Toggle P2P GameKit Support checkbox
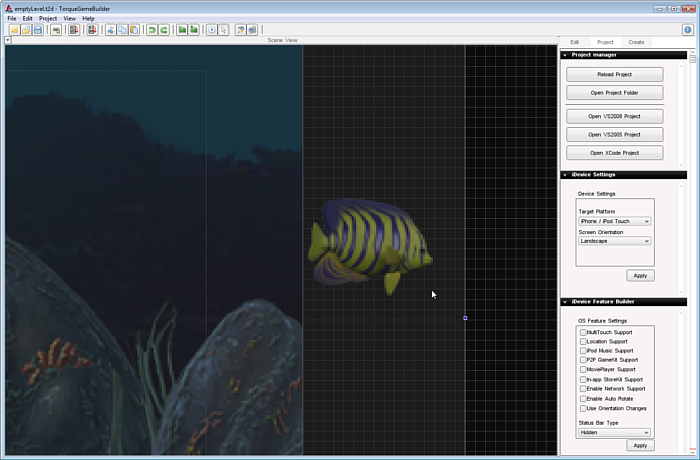This screenshot has width=700, height=460. click(x=583, y=360)
